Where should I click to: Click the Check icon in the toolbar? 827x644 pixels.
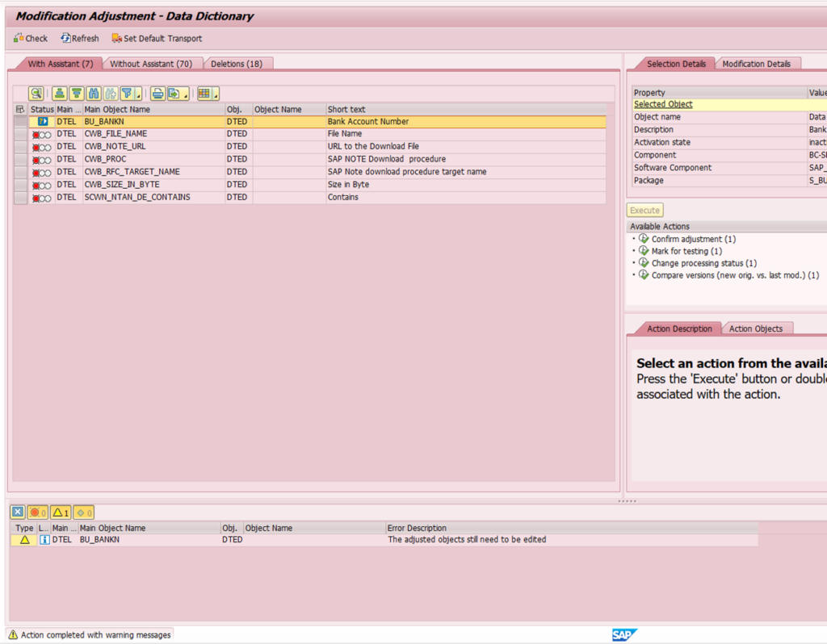(x=19, y=38)
